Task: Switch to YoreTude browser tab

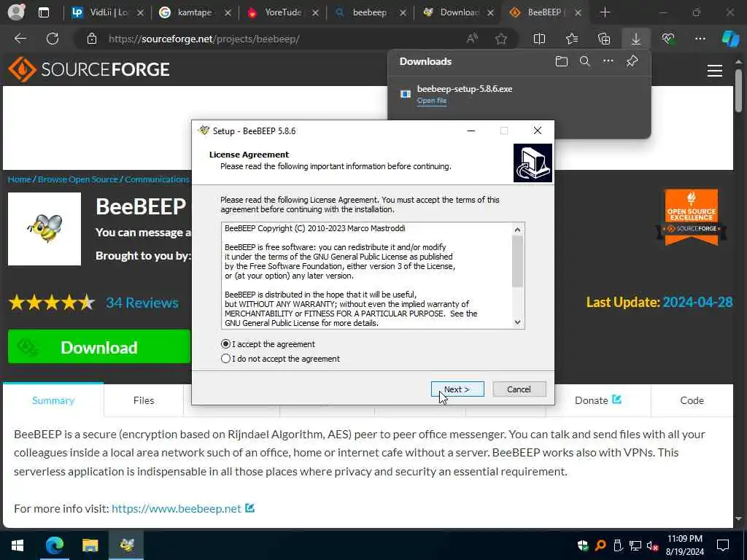Action: tap(282, 12)
